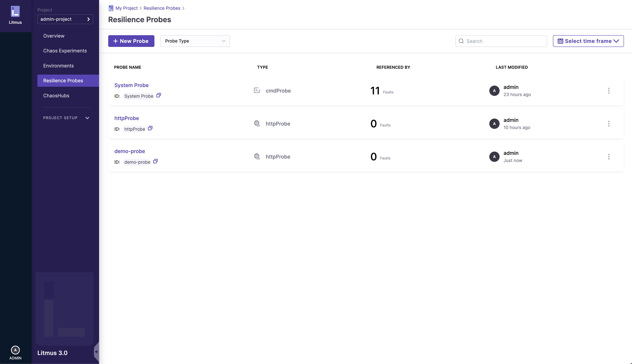Open the admin-project project selector
Screen dimensions: 632x364
65,19
